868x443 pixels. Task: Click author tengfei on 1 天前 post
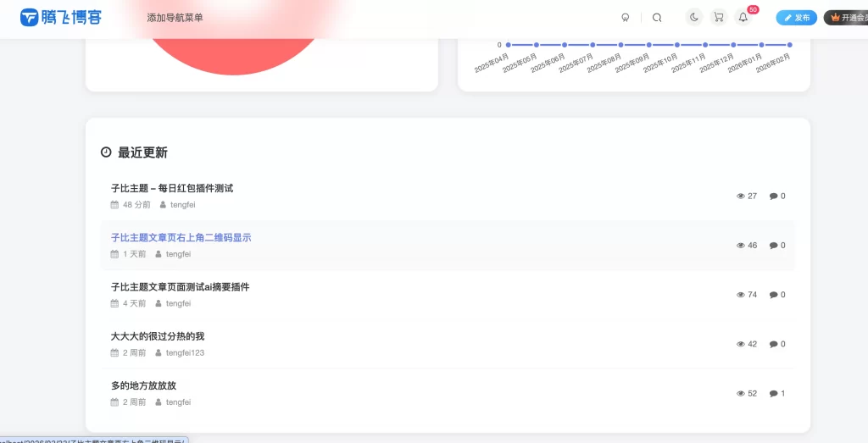(x=178, y=254)
